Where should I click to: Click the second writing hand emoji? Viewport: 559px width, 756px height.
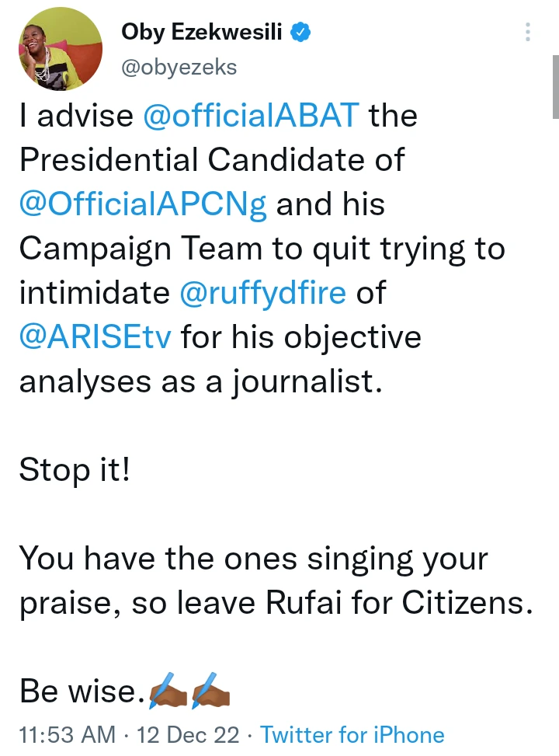tap(210, 691)
